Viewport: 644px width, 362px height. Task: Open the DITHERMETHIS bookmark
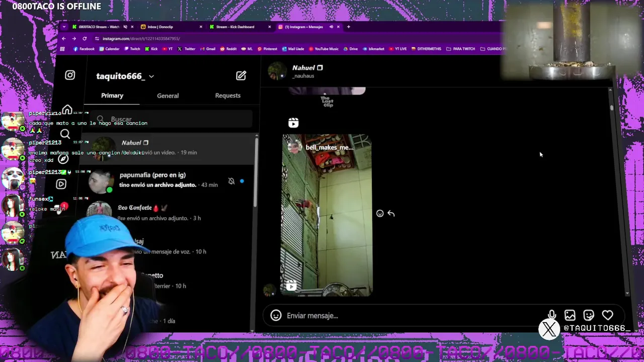pos(426,49)
